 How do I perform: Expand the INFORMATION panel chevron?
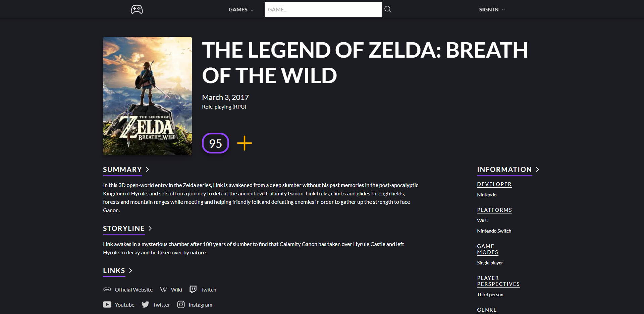[538, 170]
